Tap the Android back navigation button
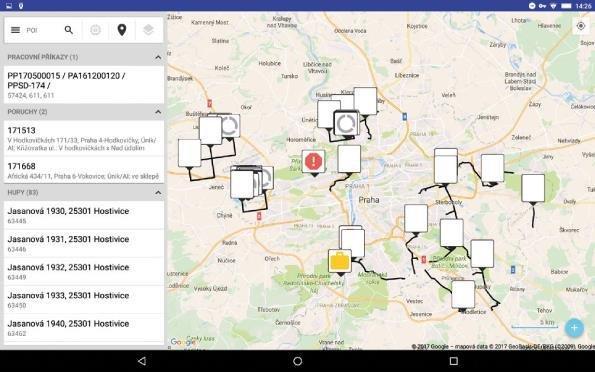Viewport: 595px width, 372px height. coord(142,361)
